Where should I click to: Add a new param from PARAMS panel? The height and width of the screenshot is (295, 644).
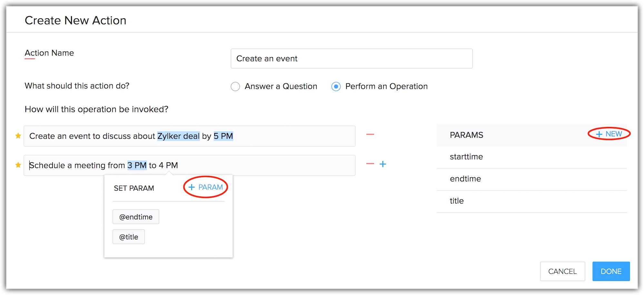609,134
